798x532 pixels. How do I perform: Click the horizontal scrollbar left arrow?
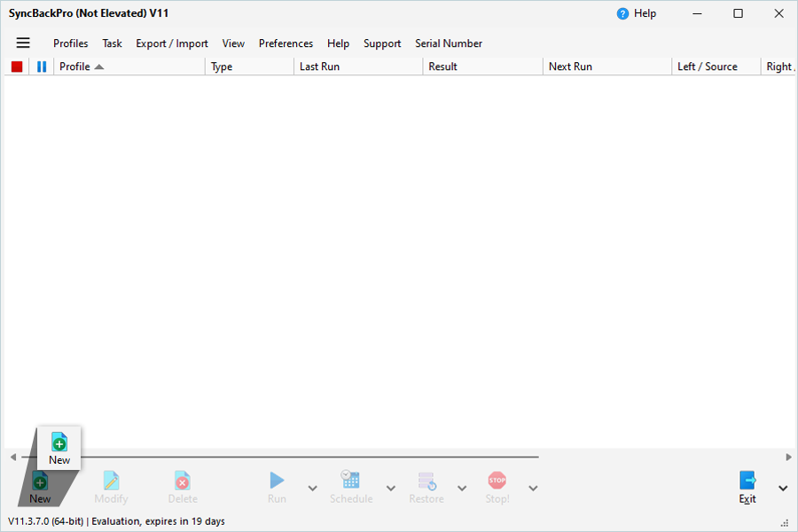pyautogui.click(x=13, y=458)
